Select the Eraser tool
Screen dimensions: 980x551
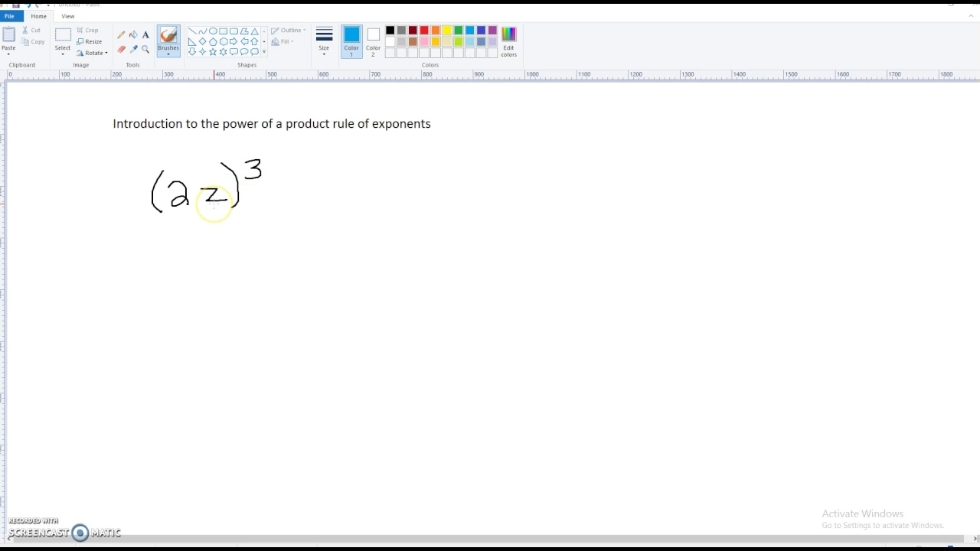[x=121, y=49]
